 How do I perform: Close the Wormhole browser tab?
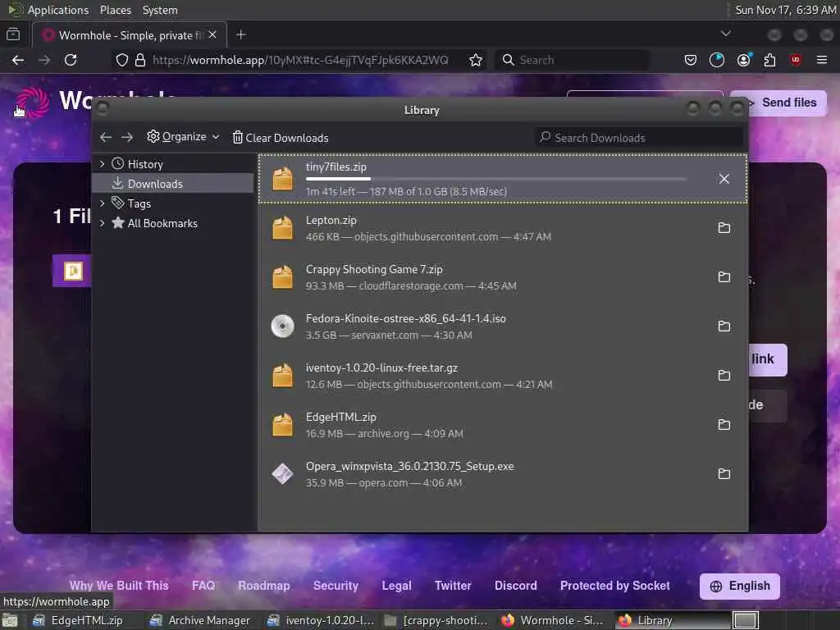click(x=212, y=34)
